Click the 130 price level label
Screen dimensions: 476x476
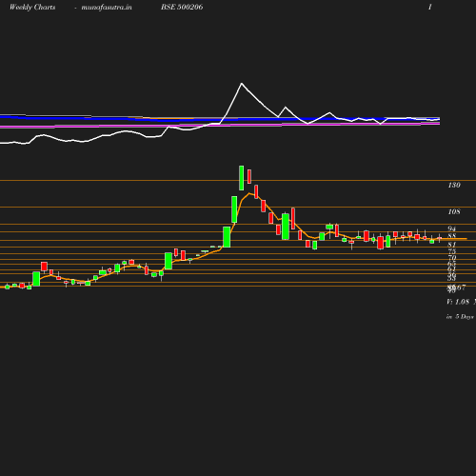(x=454, y=185)
